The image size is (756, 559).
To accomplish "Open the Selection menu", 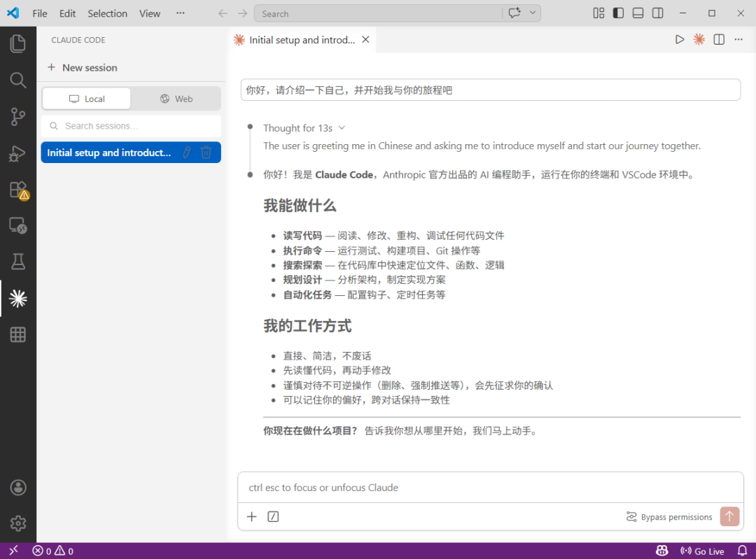I will coord(108,13).
